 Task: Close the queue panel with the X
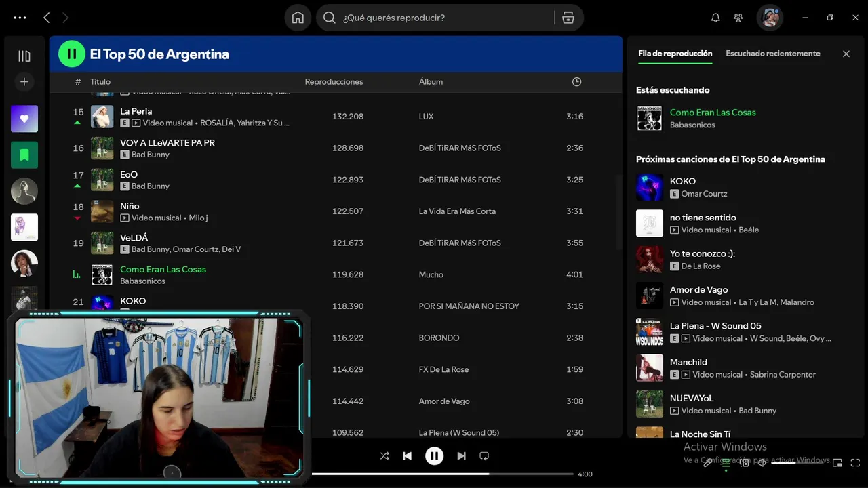point(846,54)
